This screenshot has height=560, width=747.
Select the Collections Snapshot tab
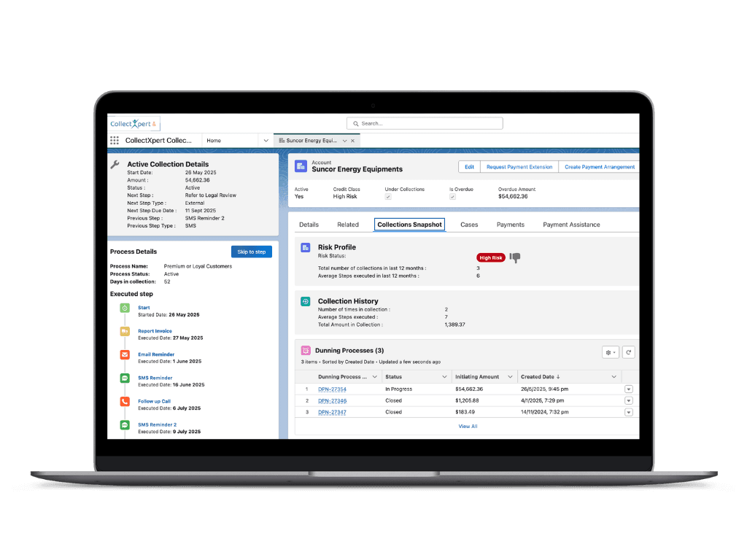tap(410, 225)
